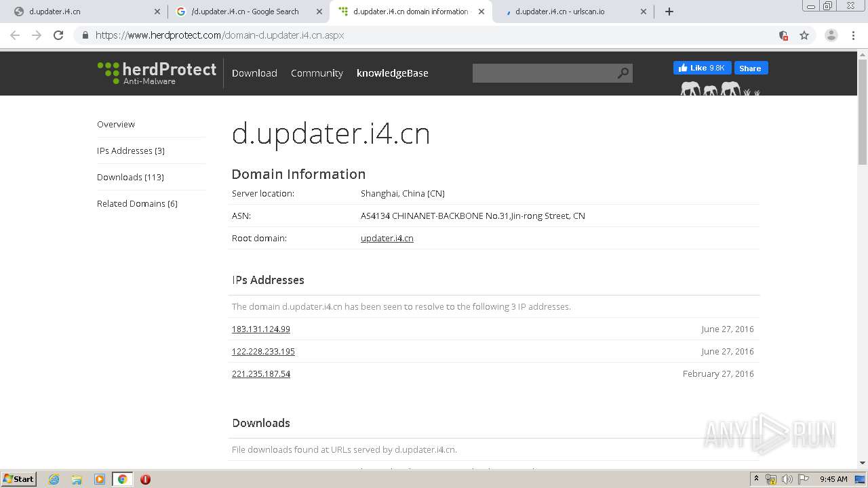Select Overview in the sidebar
Screen dimensions: 868x488
tap(116, 124)
